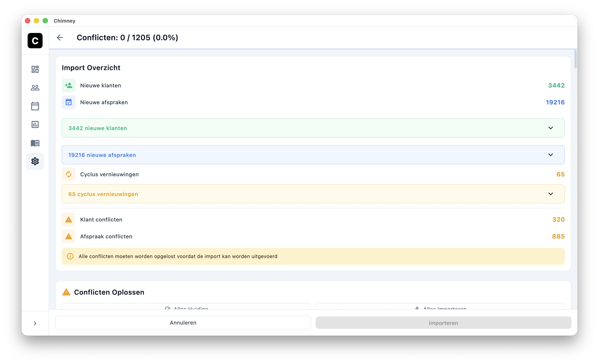599x364 pixels.
Task: Click the Conflicten Oplossen heading
Action: point(109,292)
